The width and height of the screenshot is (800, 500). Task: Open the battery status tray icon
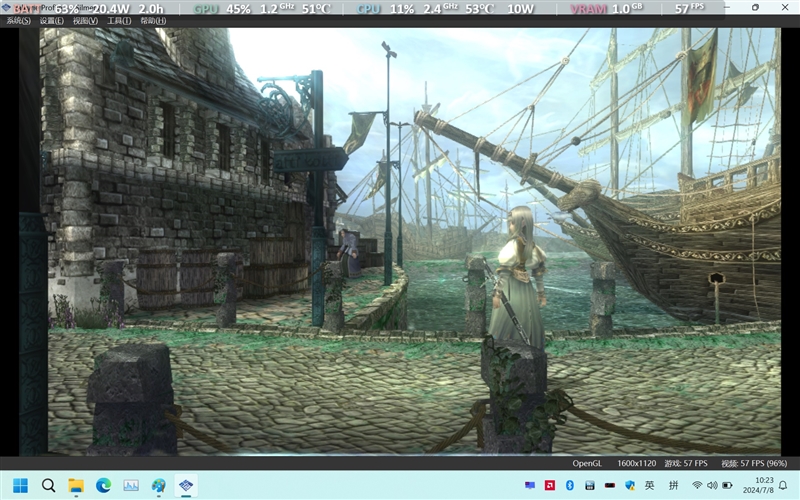coord(728,485)
